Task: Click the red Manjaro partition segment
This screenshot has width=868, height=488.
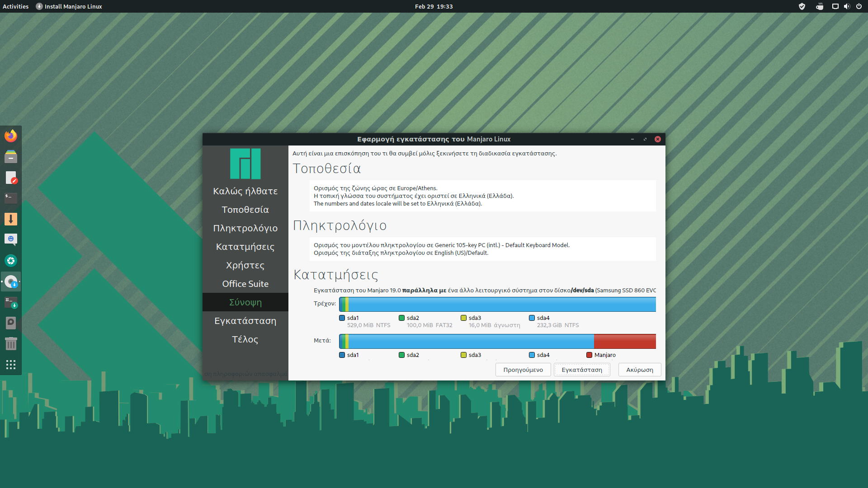Action: click(624, 341)
